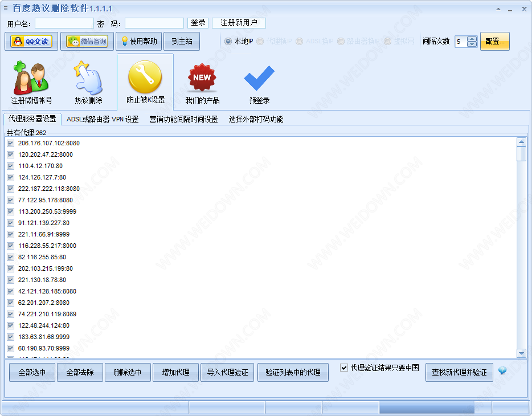
Task: Focus the 用户名 input field
Action: tap(64, 23)
